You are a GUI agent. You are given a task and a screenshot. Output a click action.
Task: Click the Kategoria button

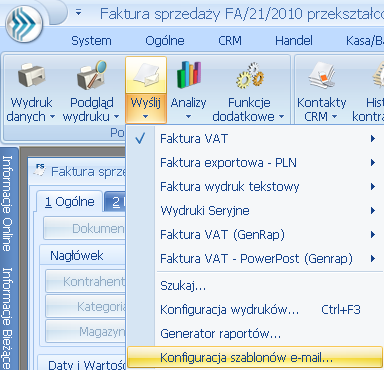coord(86,306)
